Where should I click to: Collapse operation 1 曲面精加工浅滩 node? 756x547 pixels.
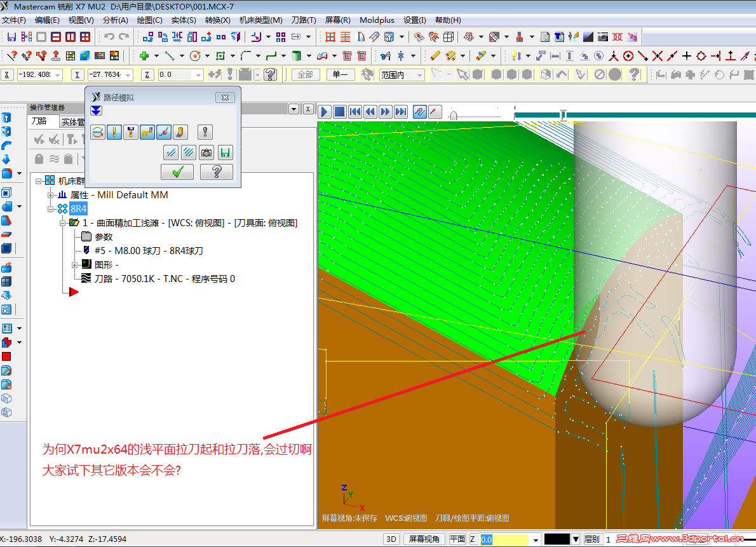62,223
